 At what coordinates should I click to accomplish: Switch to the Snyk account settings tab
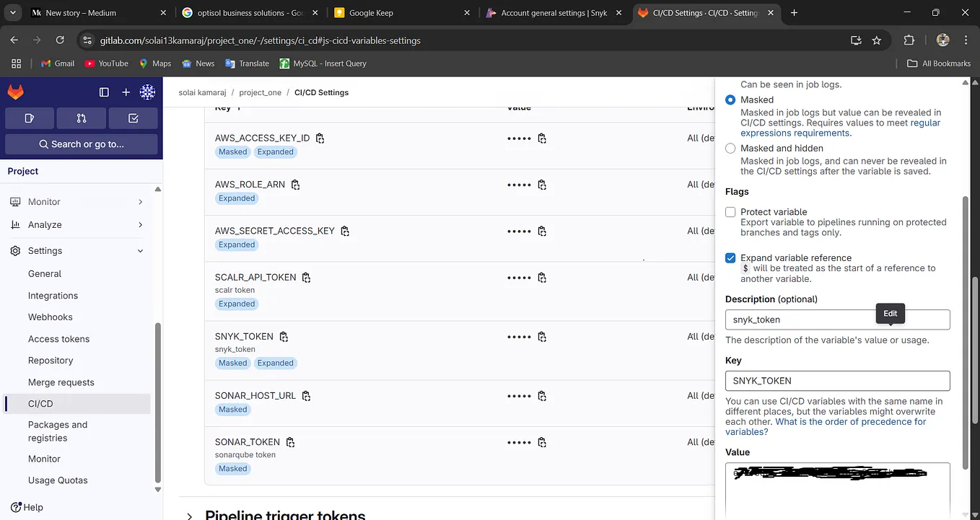[x=552, y=12]
